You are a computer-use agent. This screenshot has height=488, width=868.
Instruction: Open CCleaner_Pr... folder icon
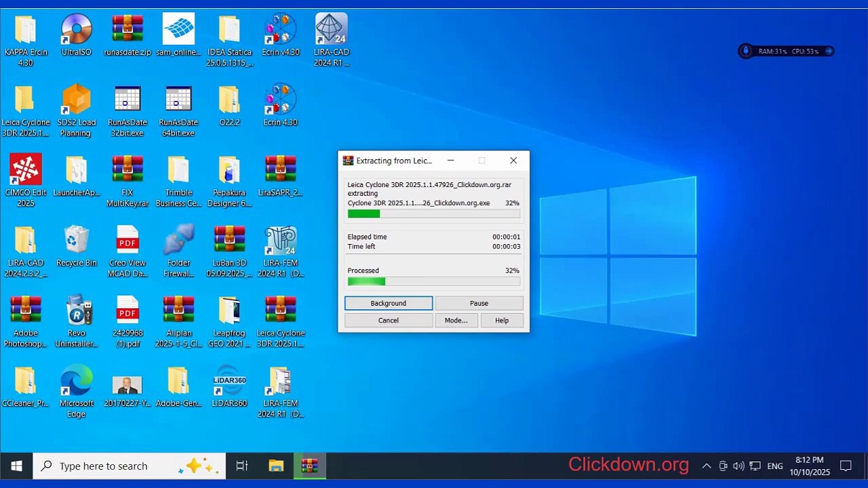(25, 386)
